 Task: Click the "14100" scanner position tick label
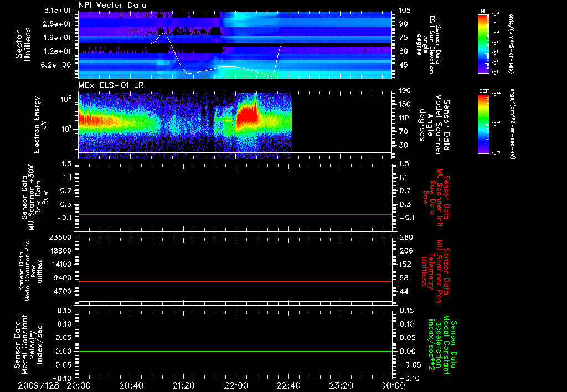(x=61, y=264)
